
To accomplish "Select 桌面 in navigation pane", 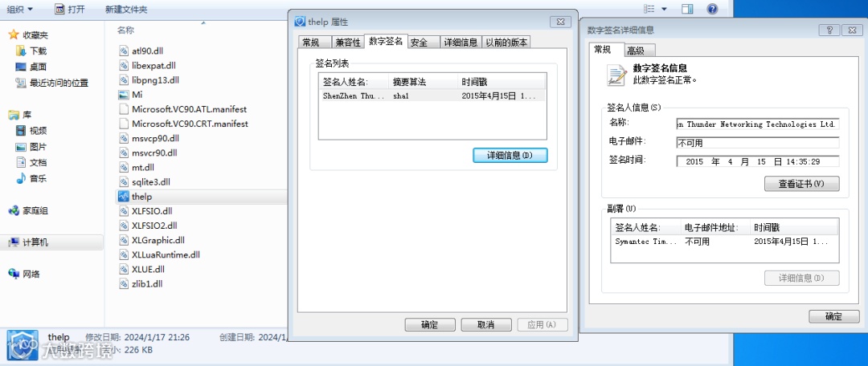I will point(31,67).
